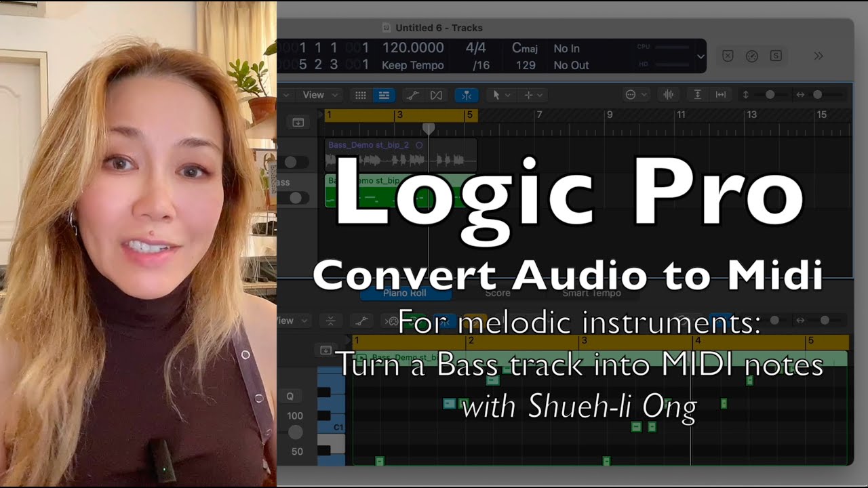Switch to the Score tab
The width and height of the screenshot is (868, 488).
pos(497,293)
